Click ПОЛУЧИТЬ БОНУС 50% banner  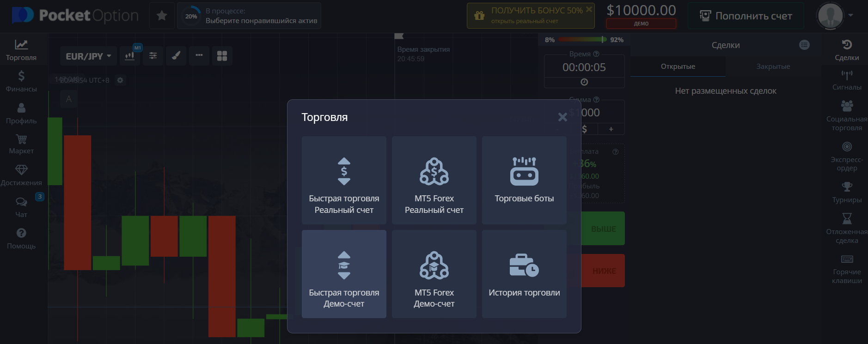coord(530,16)
